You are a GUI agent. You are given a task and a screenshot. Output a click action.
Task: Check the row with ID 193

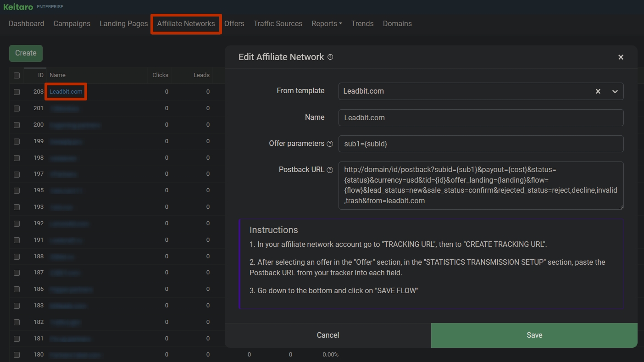click(x=17, y=207)
